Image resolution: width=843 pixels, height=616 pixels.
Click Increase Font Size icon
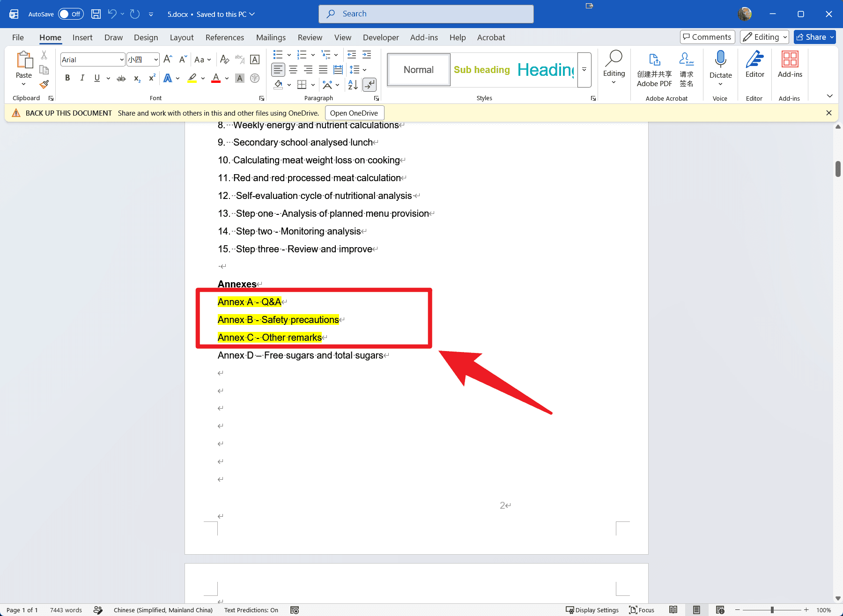[168, 59]
